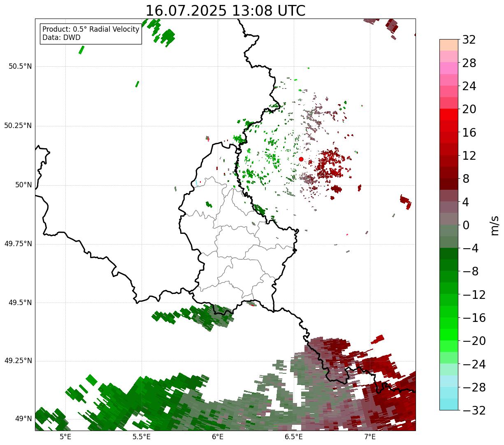Click the latitude label '50.5°N'
Viewport: 504px width, 445px height.
(20, 66)
